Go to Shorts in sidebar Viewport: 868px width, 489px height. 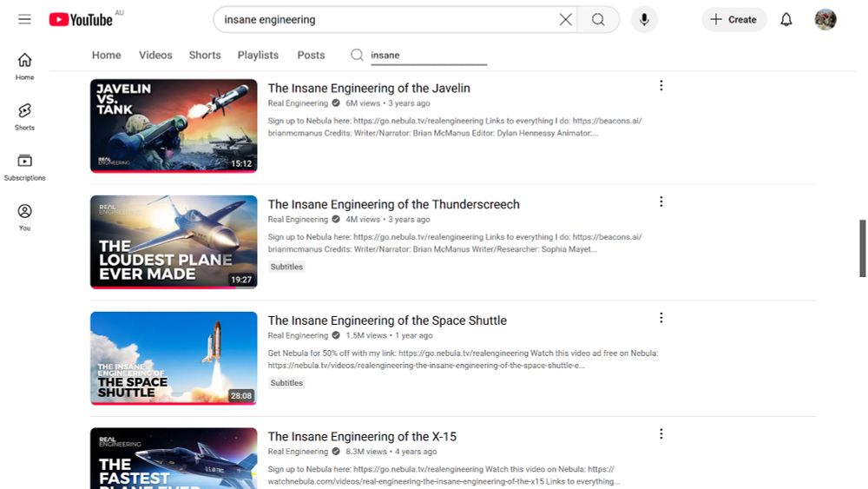pyautogui.click(x=24, y=117)
